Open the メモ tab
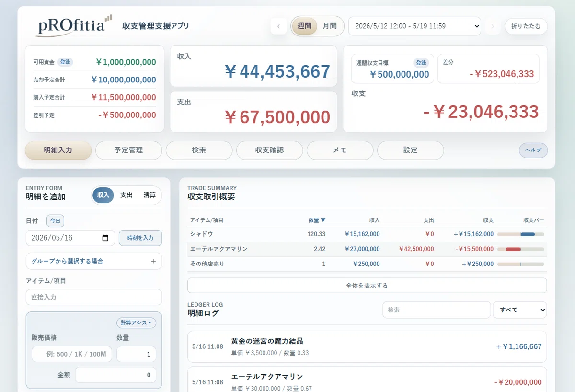 point(340,150)
